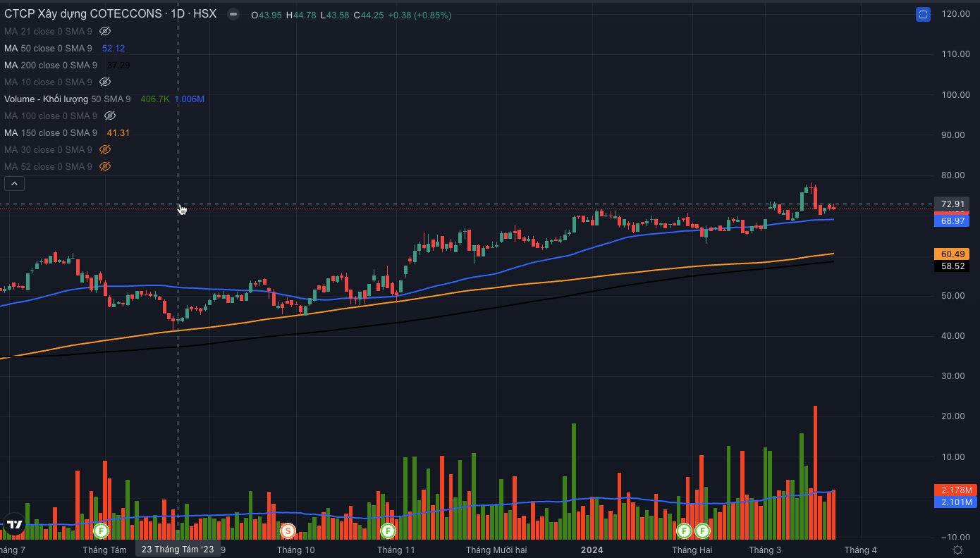Click the green F marker near Tháng Tám

pos(101,530)
